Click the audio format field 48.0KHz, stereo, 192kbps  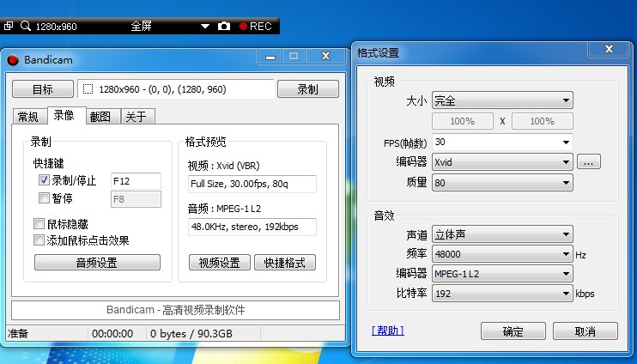252,227
